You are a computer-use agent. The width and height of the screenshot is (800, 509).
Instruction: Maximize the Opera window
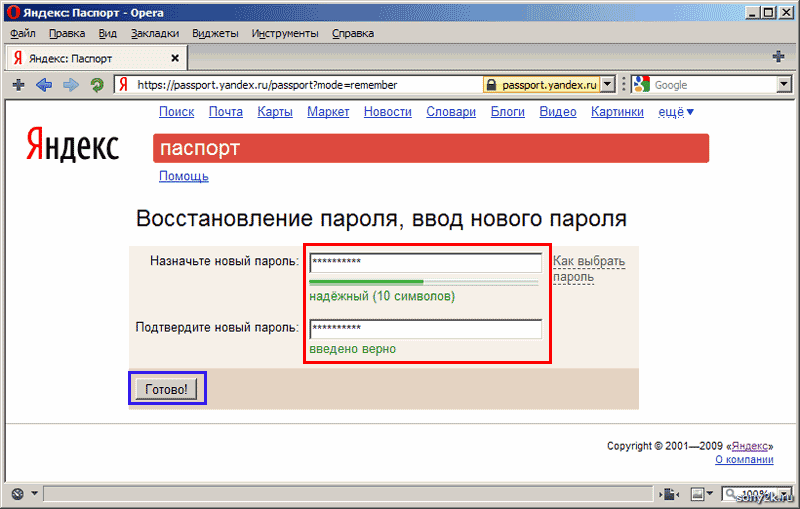768,12
